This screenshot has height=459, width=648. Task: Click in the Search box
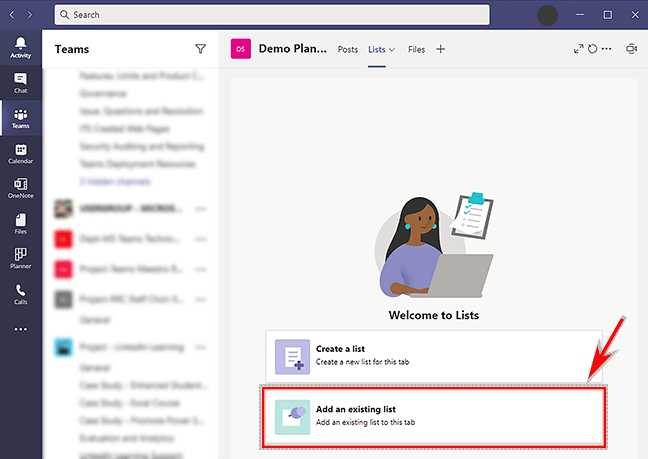tap(271, 15)
